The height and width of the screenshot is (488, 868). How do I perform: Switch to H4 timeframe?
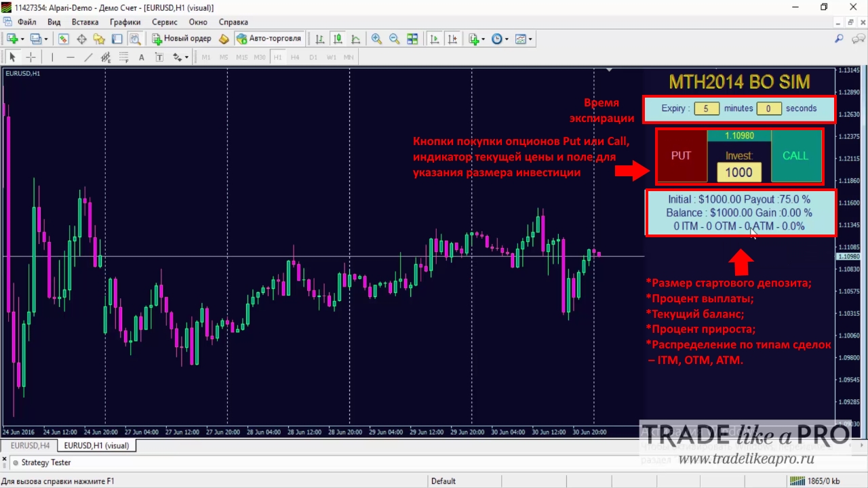[295, 57]
